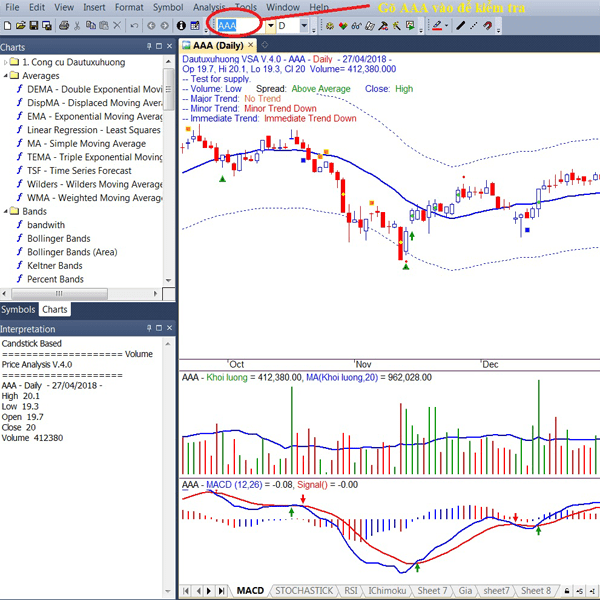Viewport: 600px width, 600px height.
Task: Open the Analysis menu
Action: click(x=209, y=7)
